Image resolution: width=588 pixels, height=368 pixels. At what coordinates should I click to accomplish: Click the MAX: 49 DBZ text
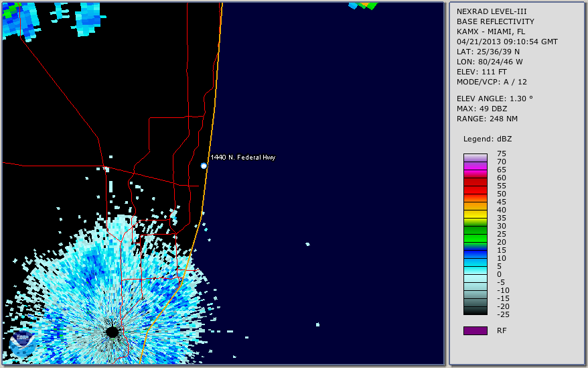(482, 109)
